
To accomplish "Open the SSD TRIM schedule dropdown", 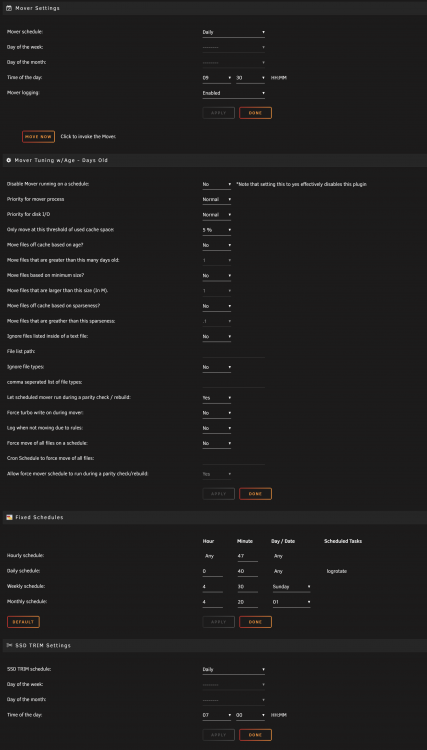I will coord(233,670).
